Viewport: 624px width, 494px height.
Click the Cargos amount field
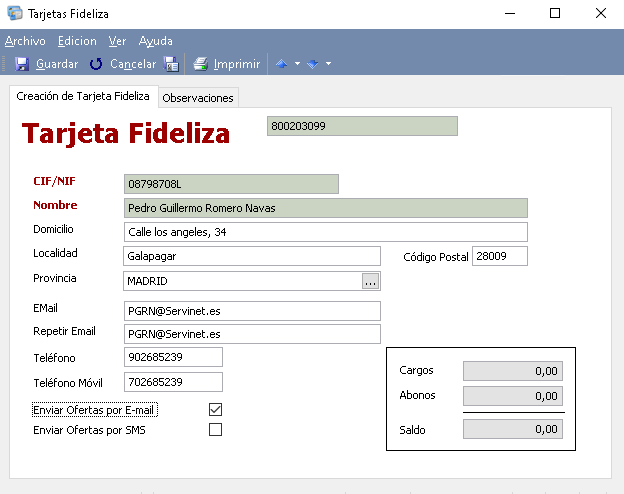pos(513,371)
